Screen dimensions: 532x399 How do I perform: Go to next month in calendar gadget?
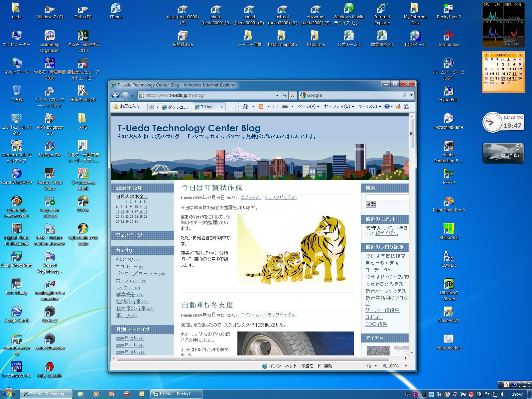pyautogui.click(x=520, y=55)
